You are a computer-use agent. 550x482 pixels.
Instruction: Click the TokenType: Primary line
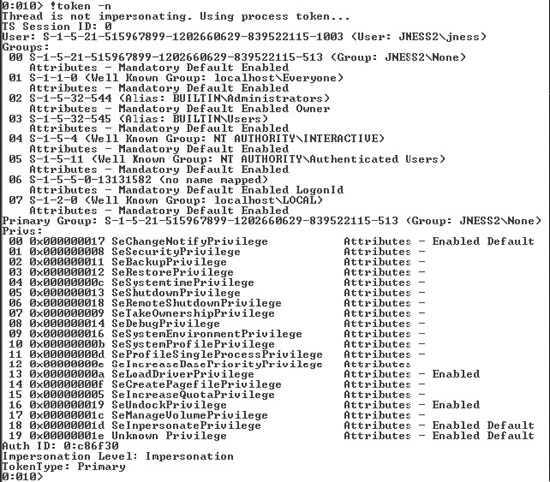(x=63, y=466)
